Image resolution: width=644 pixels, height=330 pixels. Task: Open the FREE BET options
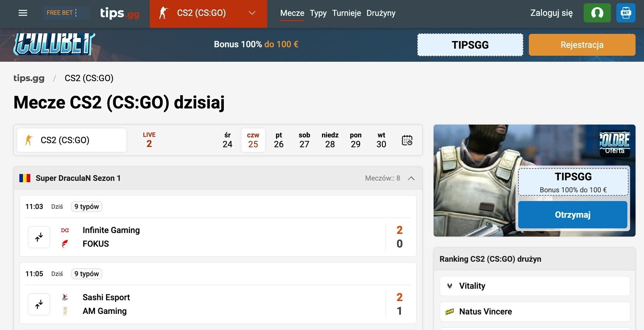click(x=66, y=13)
